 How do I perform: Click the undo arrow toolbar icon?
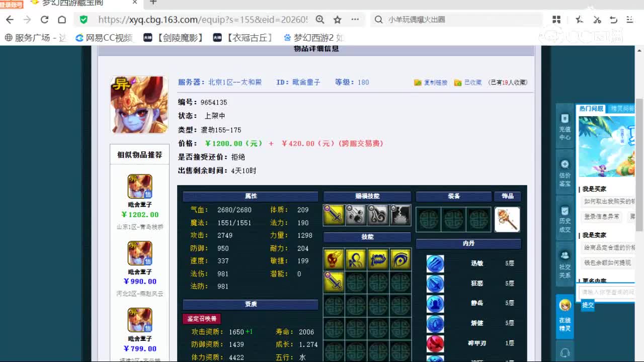point(613,20)
